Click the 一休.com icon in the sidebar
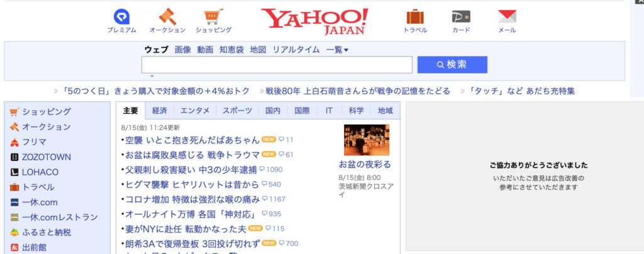The height and width of the screenshot is (254, 644). 14,202
